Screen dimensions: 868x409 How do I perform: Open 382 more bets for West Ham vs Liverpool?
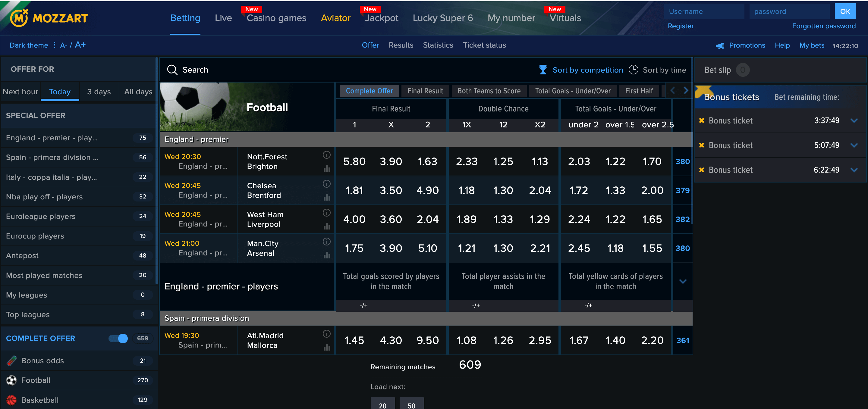(x=682, y=220)
